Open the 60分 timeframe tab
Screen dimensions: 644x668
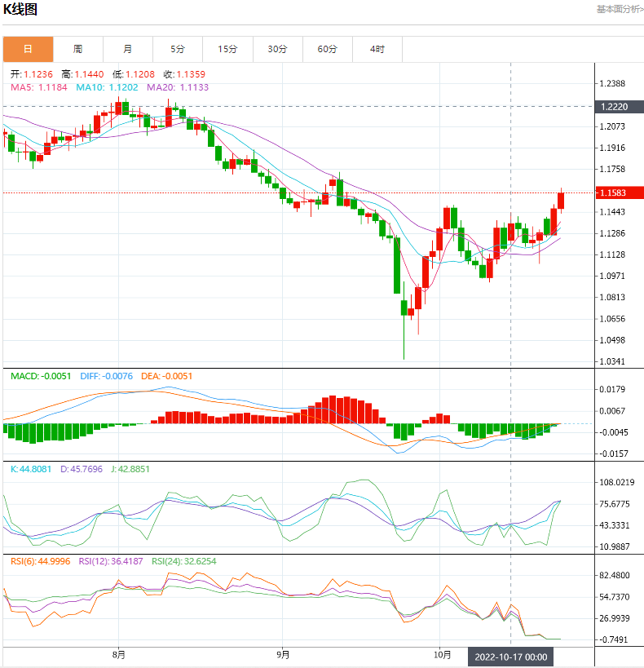(x=328, y=50)
